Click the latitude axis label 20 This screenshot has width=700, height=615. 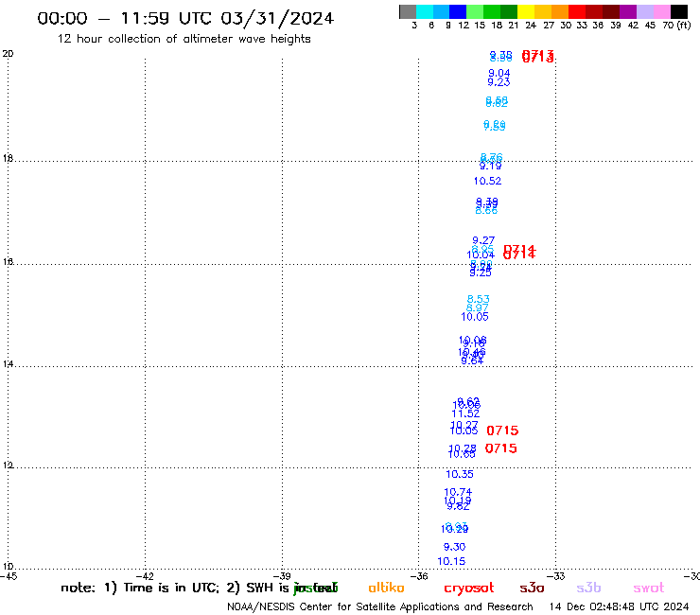tap(8, 54)
